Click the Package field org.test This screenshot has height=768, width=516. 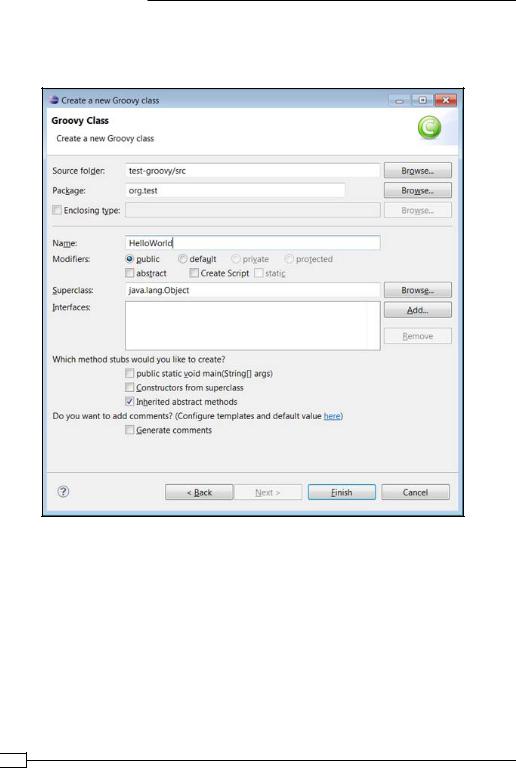click(235, 191)
